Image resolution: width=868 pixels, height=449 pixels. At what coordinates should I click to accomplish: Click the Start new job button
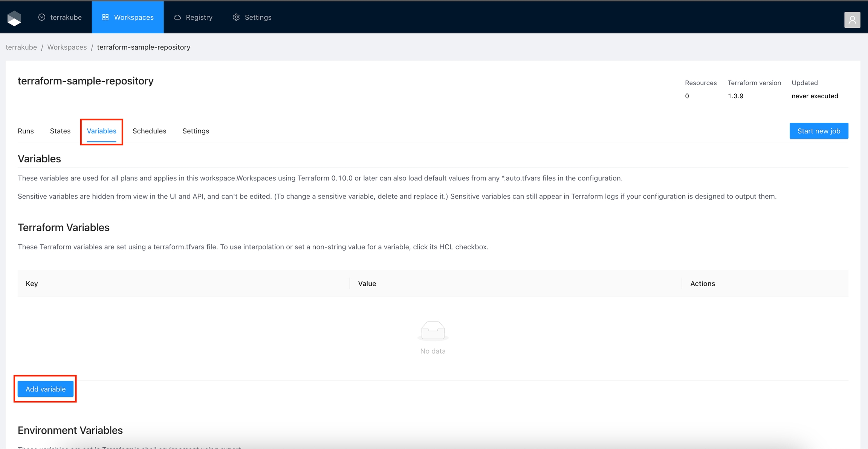coord(819,131)
